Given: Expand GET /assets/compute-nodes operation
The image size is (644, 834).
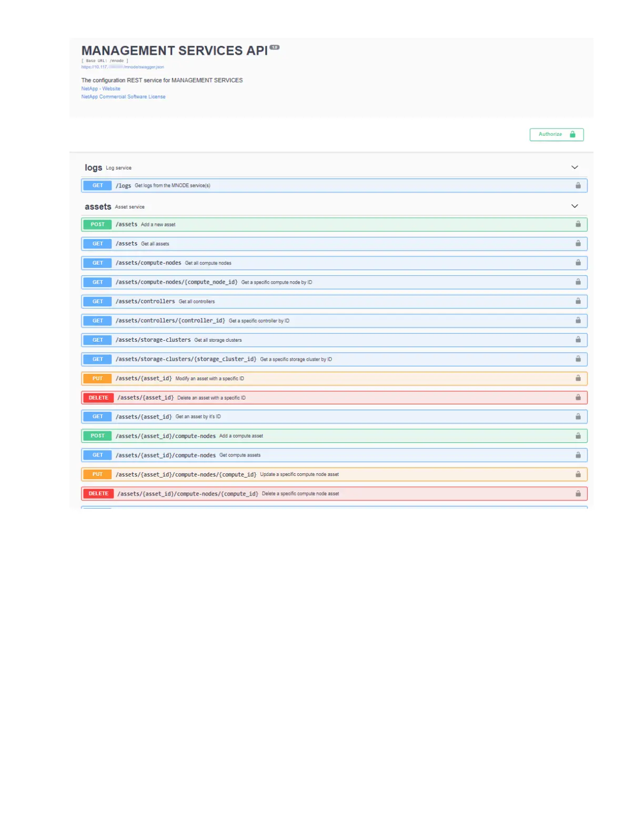Looking at the screenshot, I should pos(334,263).
